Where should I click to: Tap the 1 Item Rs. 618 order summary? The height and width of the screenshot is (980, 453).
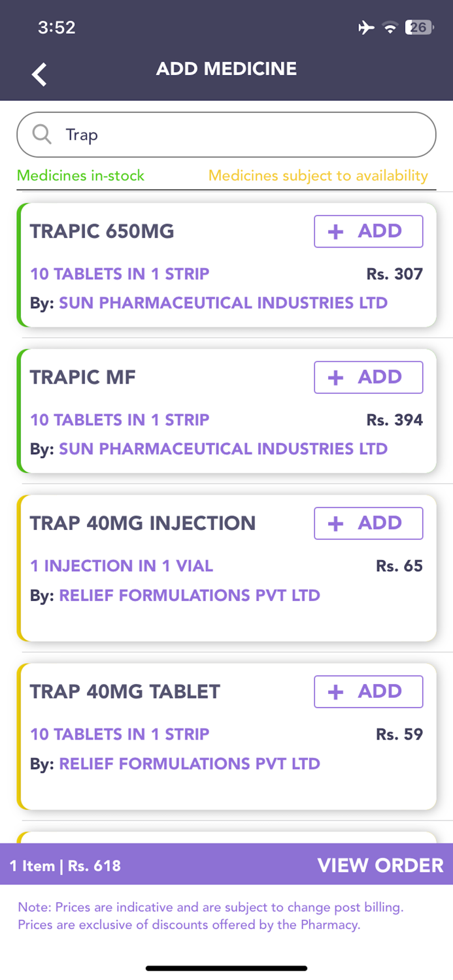pyautogui.click(x=64, y=865)
